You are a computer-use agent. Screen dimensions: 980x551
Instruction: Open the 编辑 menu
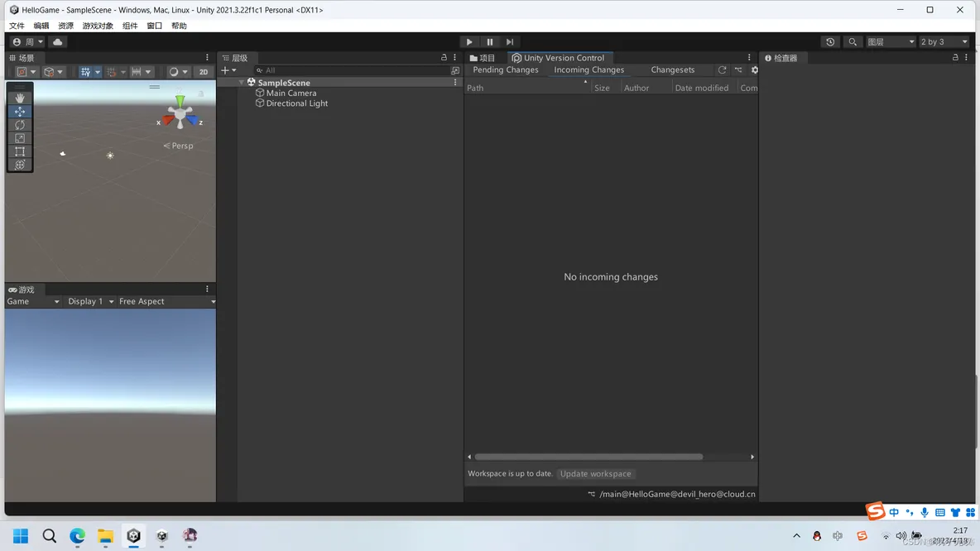(41, 26)
